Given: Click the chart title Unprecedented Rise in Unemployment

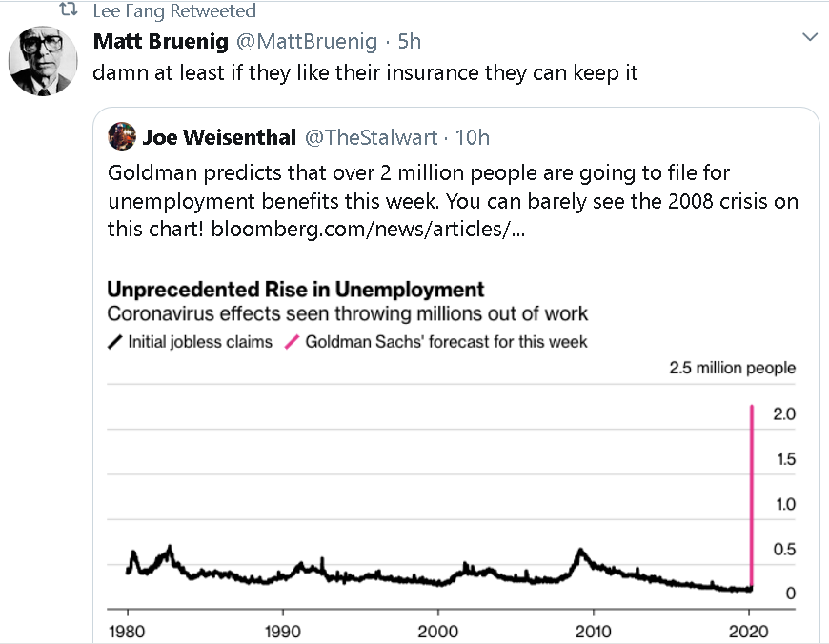Looking at the screenshot, I should coord(295,290).
